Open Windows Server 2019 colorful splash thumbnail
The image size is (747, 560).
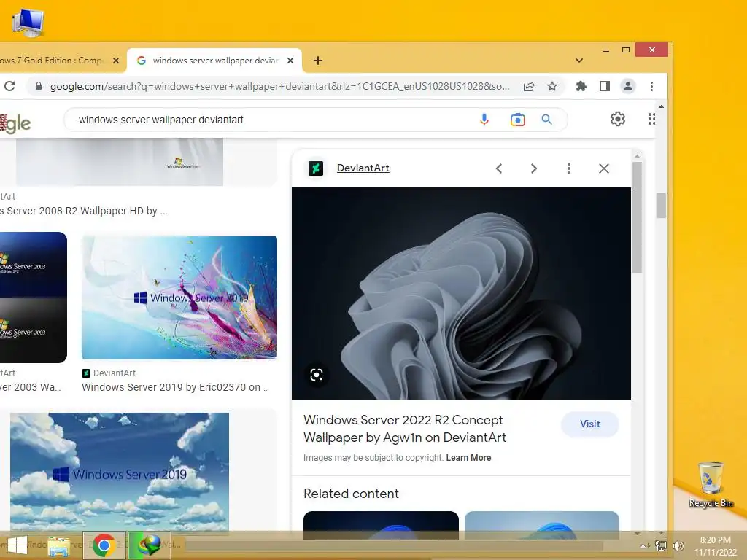pos(179,297)
